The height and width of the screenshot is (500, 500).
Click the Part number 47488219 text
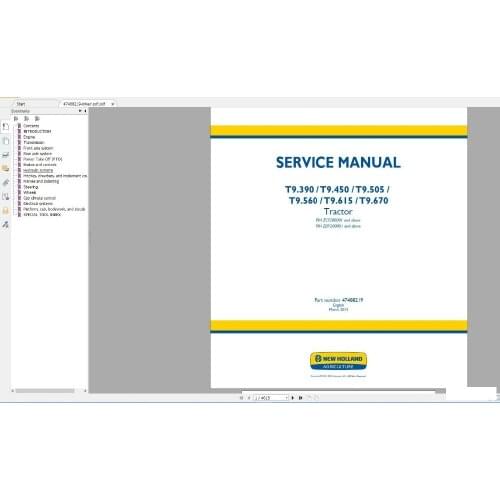point(338,300)
